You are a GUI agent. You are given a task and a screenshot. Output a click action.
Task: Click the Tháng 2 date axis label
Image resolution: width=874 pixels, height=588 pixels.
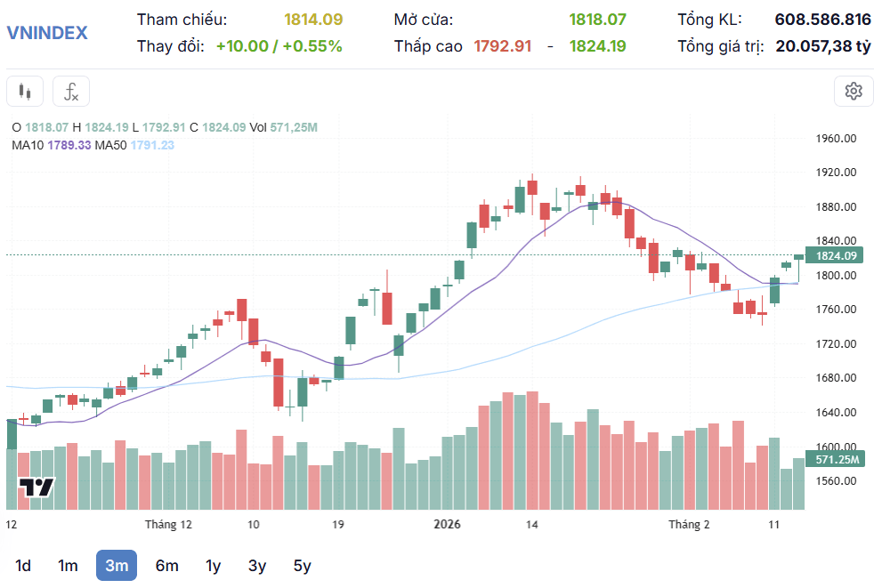(x=689, y=525)
